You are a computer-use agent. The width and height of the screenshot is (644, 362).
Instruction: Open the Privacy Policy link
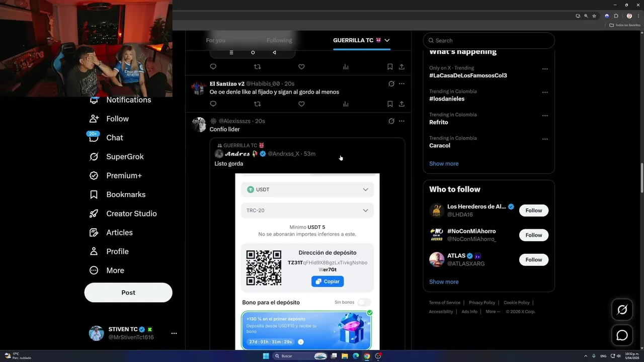pyautogui.click(x=482, y=303)
